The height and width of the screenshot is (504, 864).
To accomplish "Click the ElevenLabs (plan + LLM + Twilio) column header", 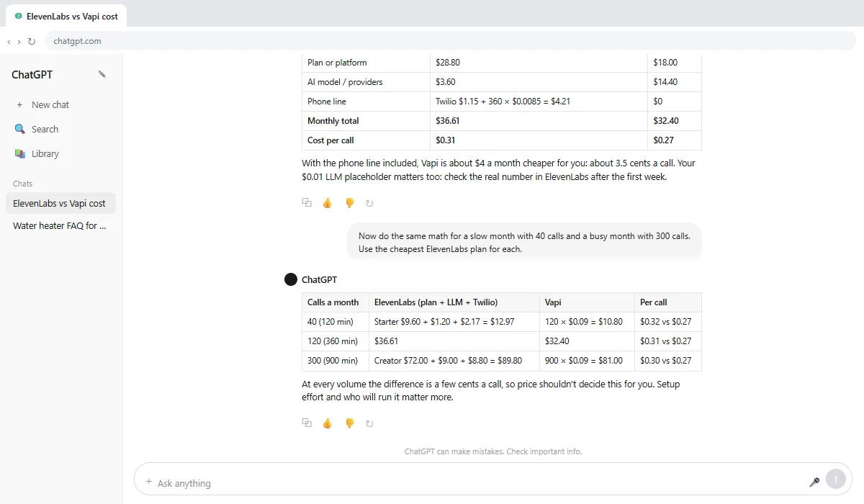I will tap(454, 302).
